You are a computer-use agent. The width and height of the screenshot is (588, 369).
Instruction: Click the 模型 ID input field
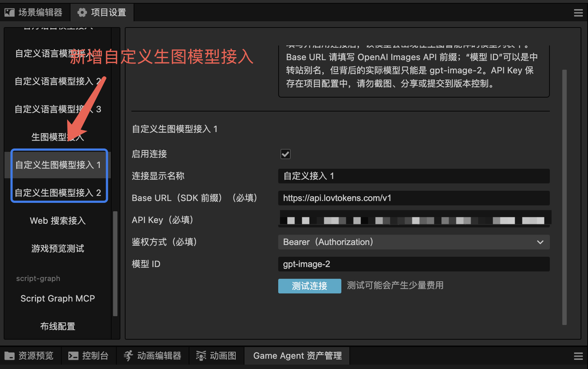point(414,264)
